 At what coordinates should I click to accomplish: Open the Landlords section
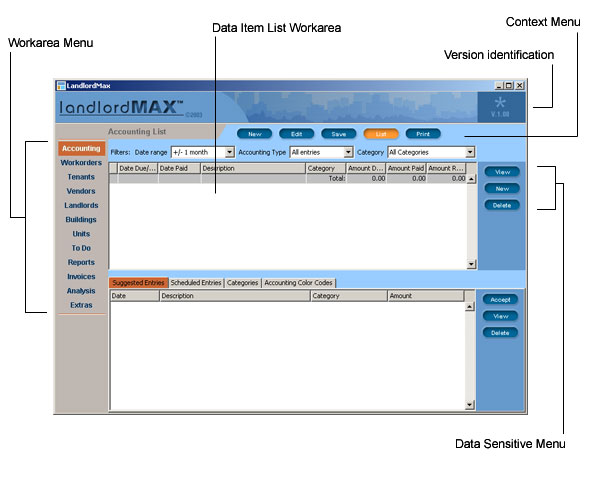point(81,205)
